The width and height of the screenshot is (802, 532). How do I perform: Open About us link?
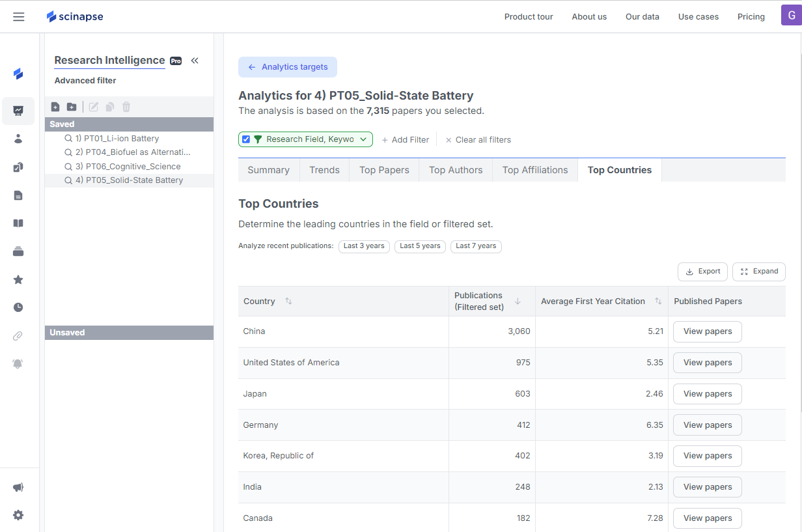(x=589, y=17)
